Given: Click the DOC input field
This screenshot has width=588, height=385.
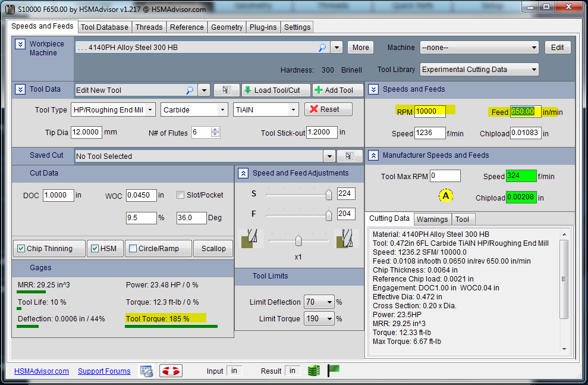Looking at the screenshot, I should [x=58, y=195].
